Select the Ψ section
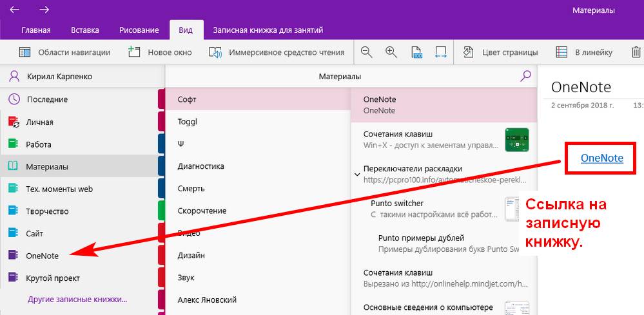Viewport: 644px width, 315px height. click(x=257, y=144)
